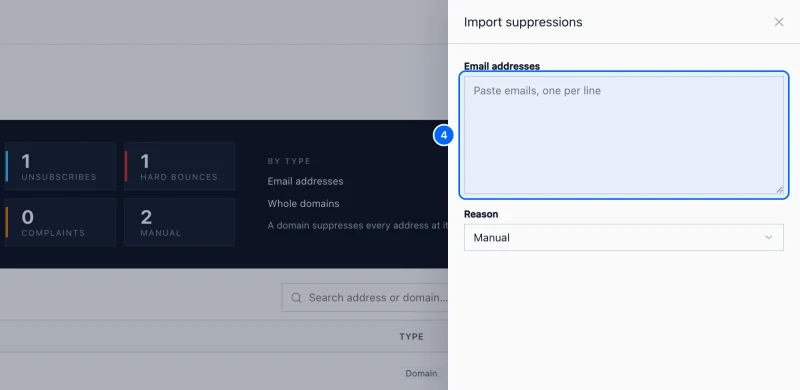The image size is (800, 390).
Task: Click the 'Import suppressions' panel title
Action: (523, 22)
